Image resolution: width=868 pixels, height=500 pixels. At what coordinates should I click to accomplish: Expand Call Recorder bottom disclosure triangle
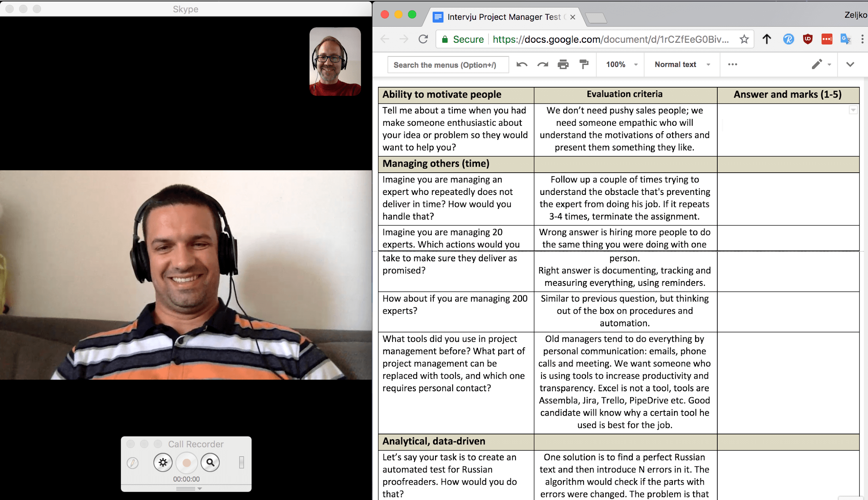(x=200, y=489)
